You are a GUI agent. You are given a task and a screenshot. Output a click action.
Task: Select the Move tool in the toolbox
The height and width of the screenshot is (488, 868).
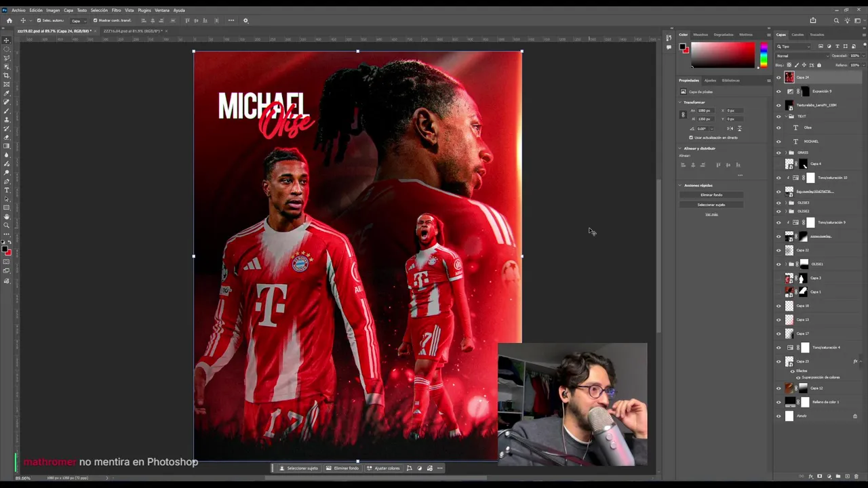coord(7,41)
